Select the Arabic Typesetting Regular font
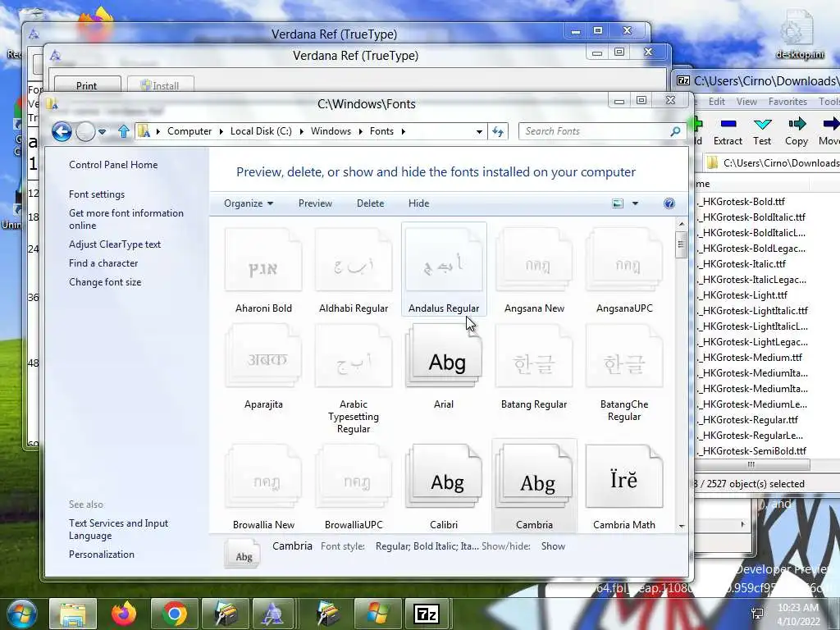 point(354,378)
